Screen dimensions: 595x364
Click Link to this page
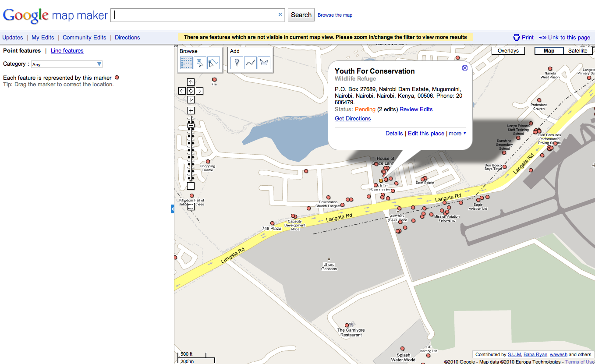click(x=569, y=38)
